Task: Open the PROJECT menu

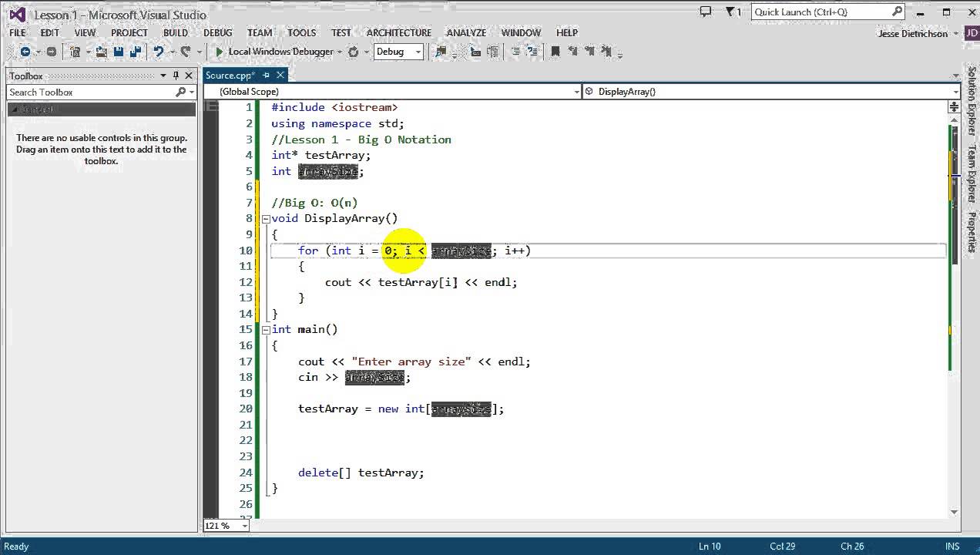Action: [x=129, y=33]
